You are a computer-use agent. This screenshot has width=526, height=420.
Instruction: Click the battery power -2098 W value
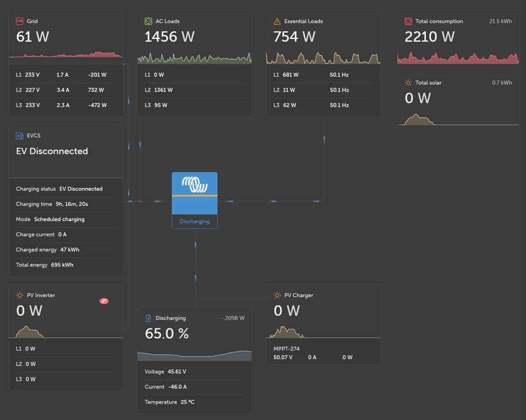click(233, 318)
